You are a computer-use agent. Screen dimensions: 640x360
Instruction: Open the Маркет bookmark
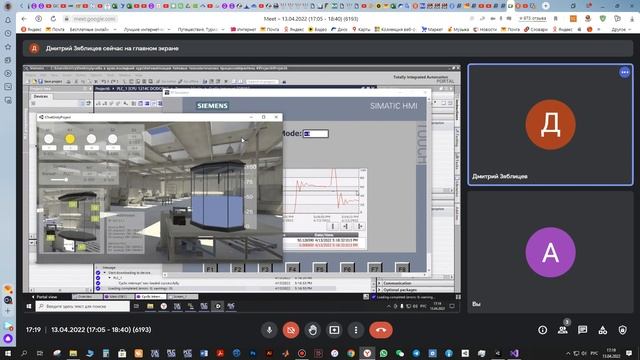[x=432, y=29]
